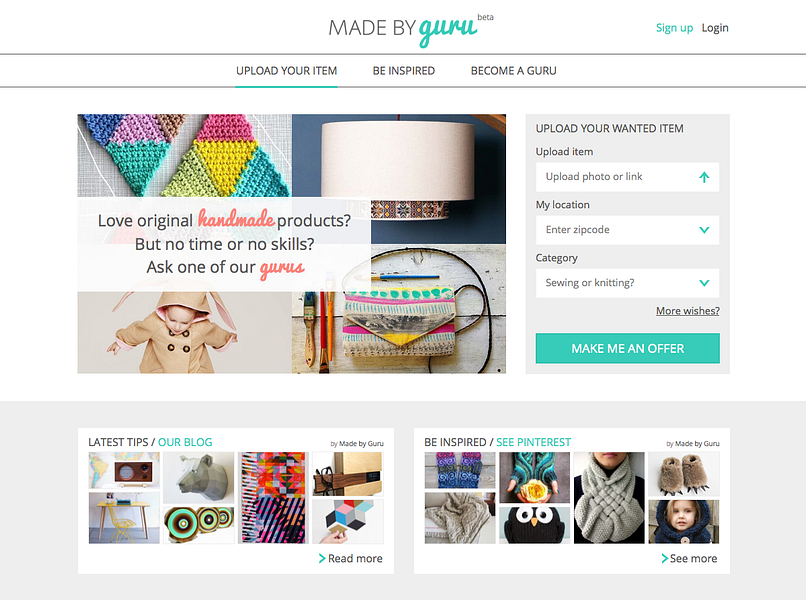Click the Make Me An Offer button

tap(628, 349)
